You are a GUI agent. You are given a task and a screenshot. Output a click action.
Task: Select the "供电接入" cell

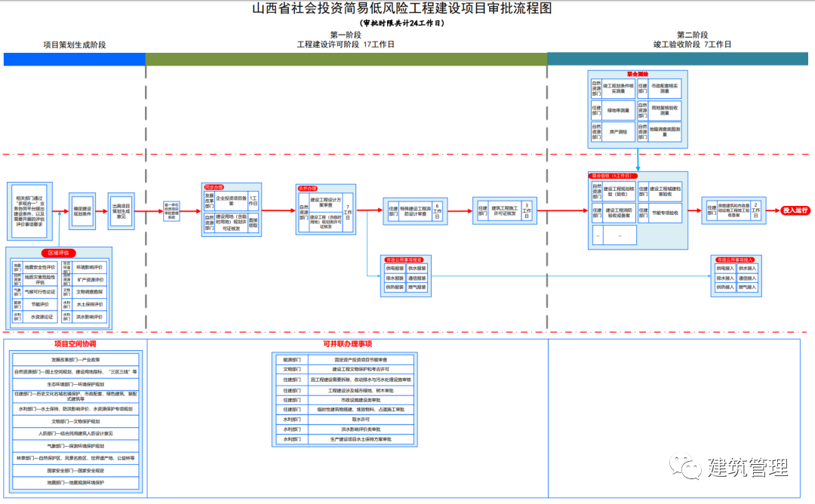(724, 269)
